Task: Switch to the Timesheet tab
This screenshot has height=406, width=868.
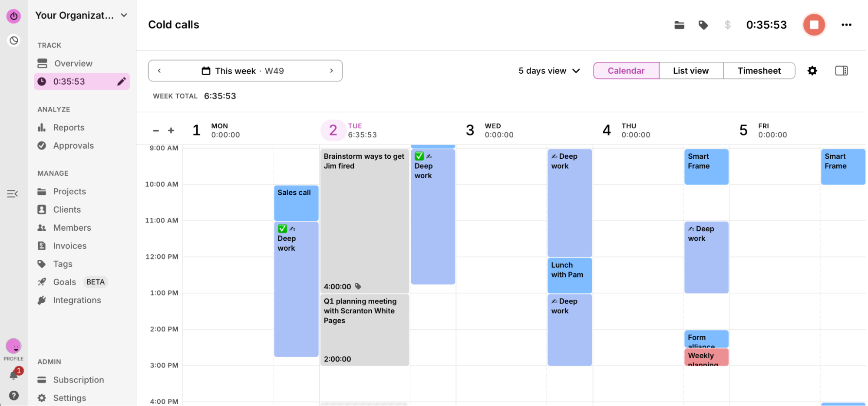Action: coord(759,70)
